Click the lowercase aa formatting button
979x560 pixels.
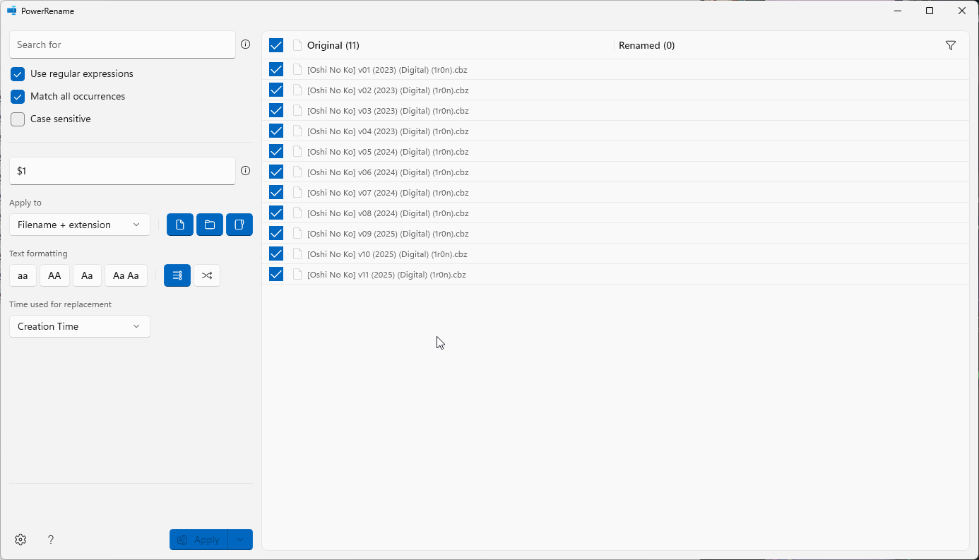tap(23, 275)
